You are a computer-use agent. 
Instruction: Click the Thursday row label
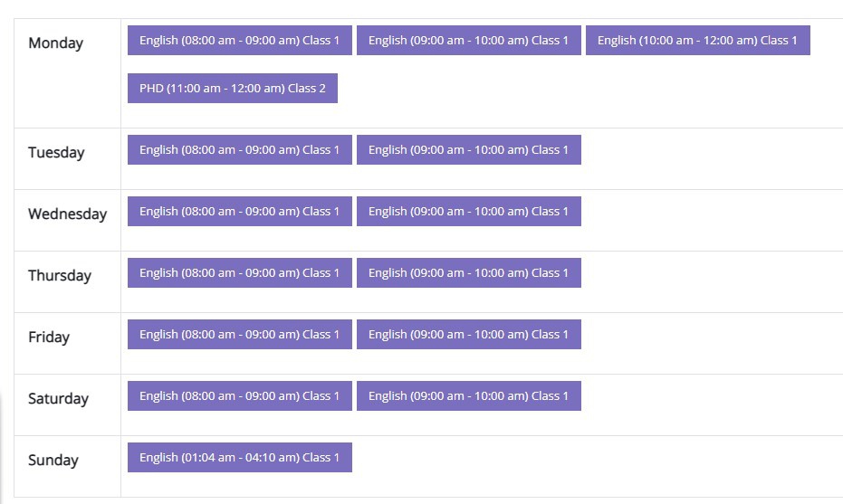60,276
